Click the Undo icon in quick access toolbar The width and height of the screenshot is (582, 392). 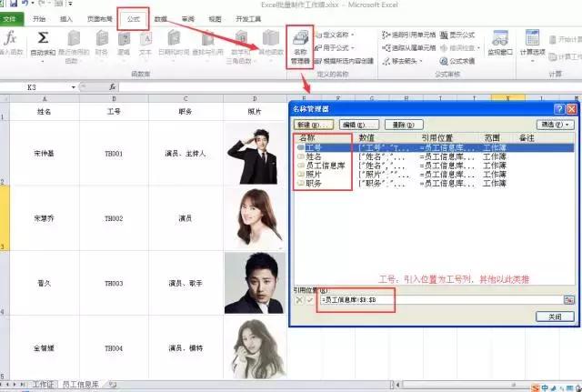25,4
